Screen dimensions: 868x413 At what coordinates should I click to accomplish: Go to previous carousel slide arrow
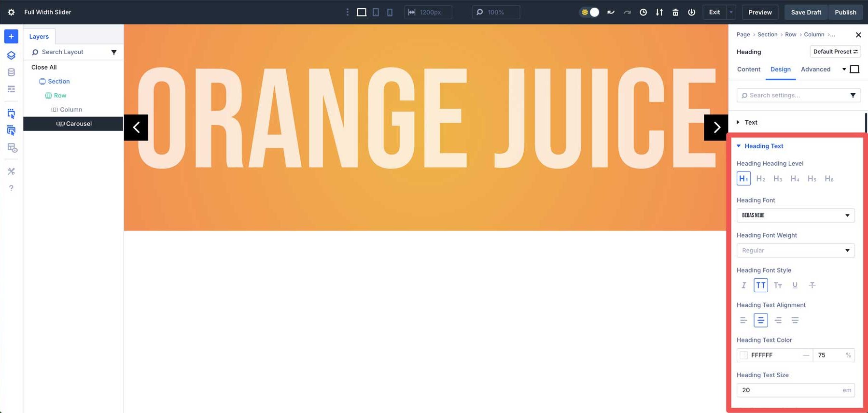pyautogui.click(x=136, y=128)
